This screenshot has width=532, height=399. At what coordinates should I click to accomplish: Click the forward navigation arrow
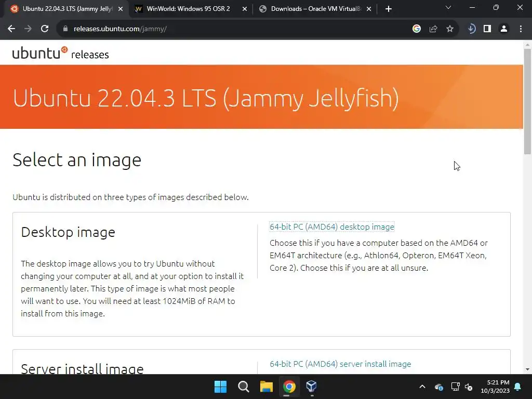(x=28, y=29)
